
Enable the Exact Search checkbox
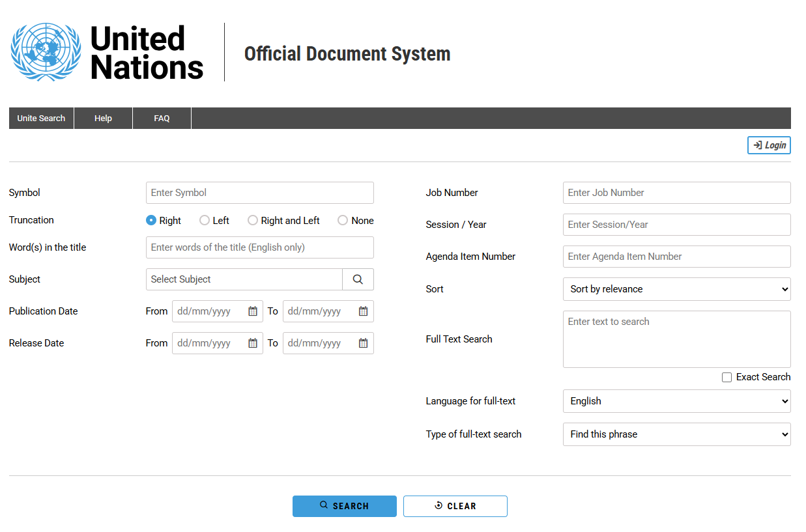point(727,378)
